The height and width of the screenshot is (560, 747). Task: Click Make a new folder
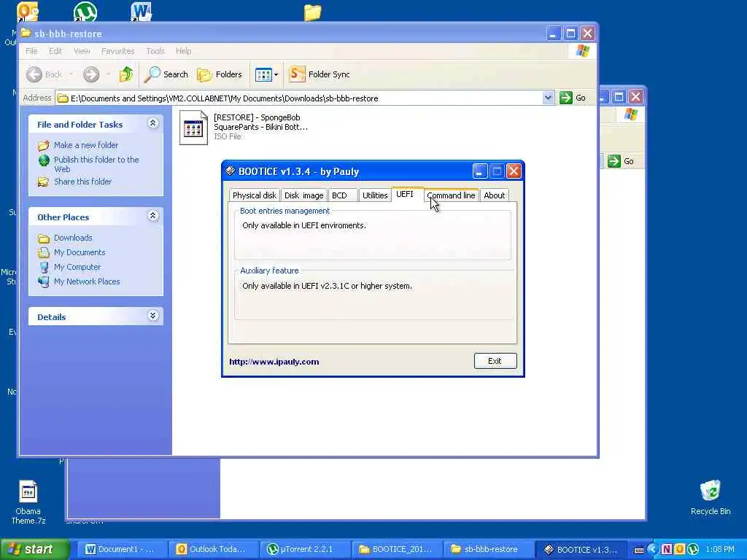[86, 145]
